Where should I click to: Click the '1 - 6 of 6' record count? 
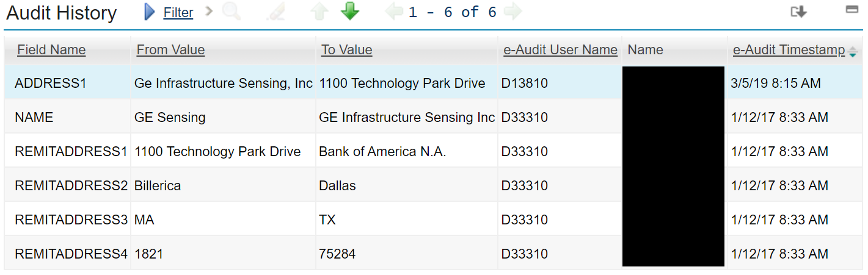pos(453,12)
